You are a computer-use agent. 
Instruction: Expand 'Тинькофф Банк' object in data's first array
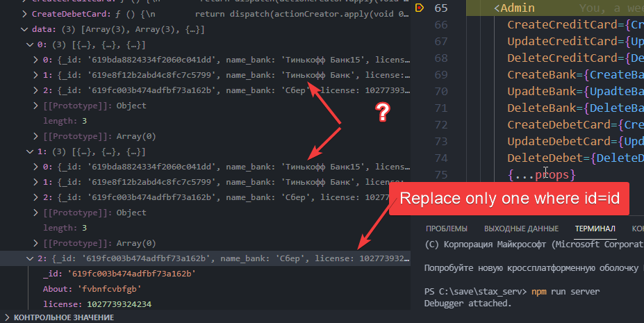click(x=35, y=76)
